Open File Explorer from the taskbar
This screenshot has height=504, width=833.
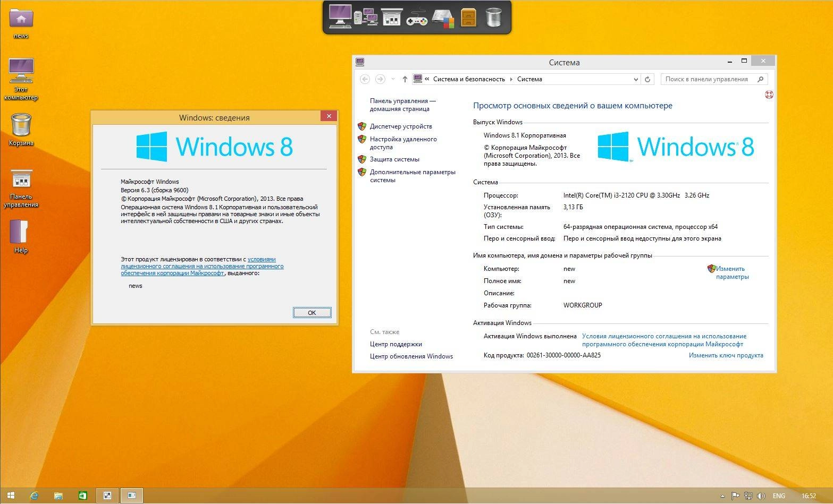58,496
